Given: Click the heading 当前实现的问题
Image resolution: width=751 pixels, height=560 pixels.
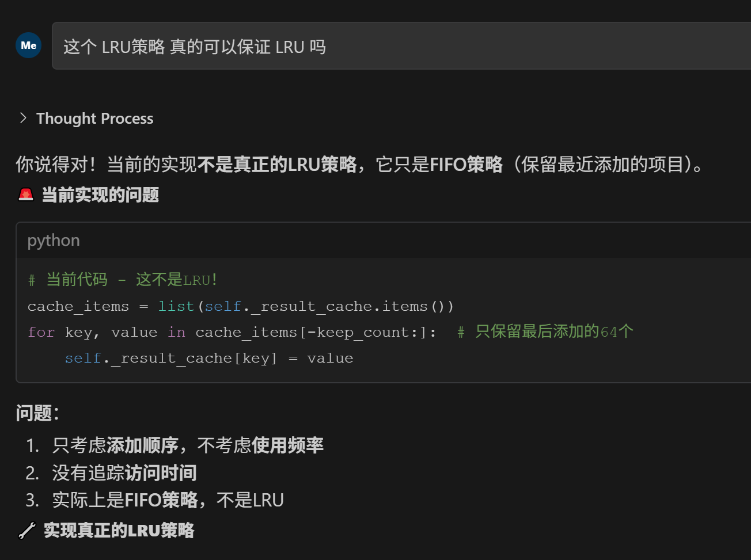Looking at the screenshot, I should coord(100,195).
